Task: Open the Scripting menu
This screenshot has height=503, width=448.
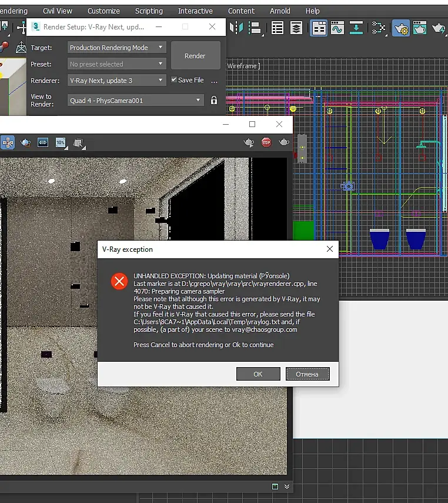Action: point(149,11)
